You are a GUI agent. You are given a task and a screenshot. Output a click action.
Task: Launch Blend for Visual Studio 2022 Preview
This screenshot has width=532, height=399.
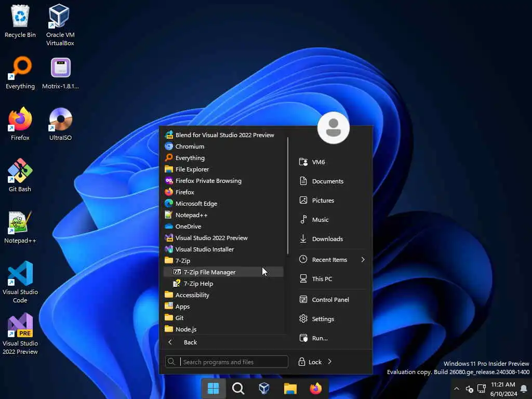[223, 135]
